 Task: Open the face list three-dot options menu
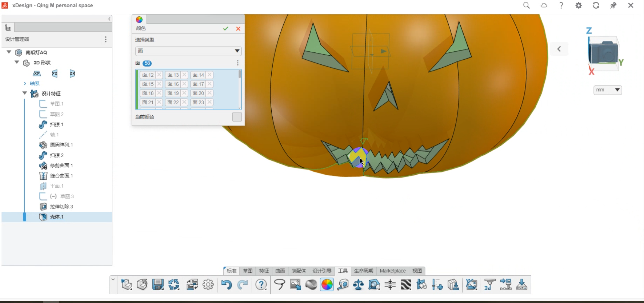click(238, 63)
